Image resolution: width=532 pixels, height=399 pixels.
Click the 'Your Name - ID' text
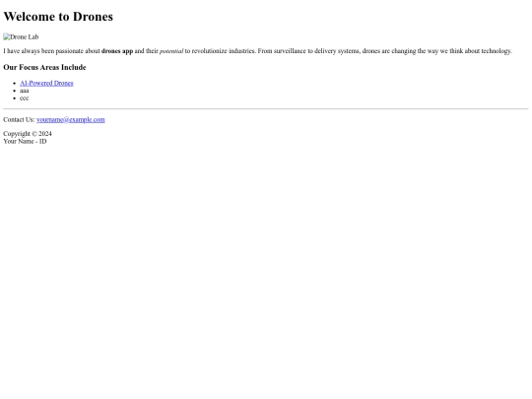(25, 141)
